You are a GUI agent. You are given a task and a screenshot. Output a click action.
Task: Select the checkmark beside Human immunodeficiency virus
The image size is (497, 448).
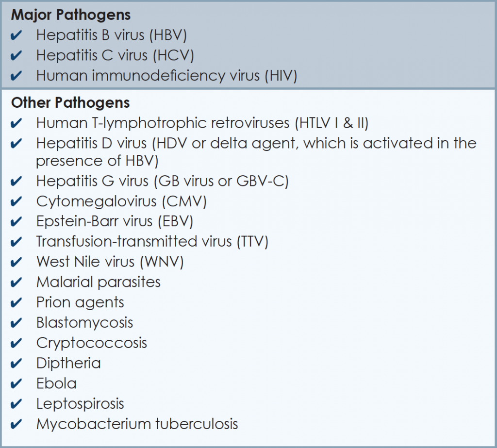(x=16, y=77)
